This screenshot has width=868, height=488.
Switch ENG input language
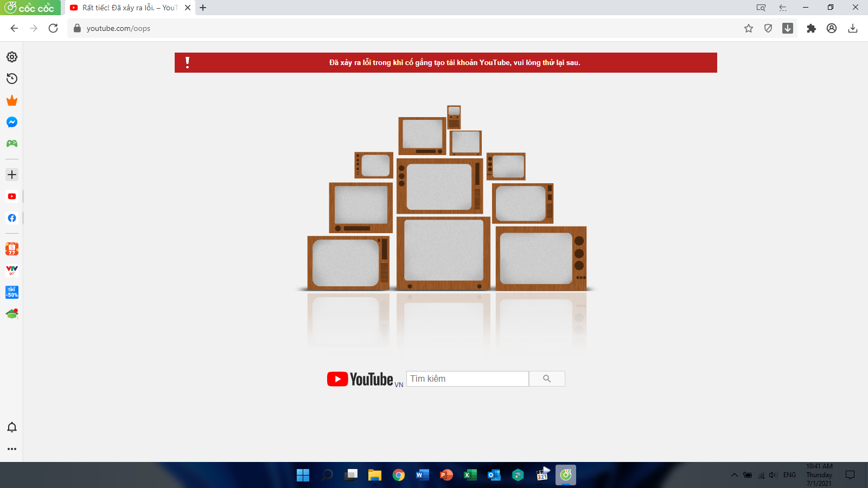pyautogui.click(x=789, y=475)
